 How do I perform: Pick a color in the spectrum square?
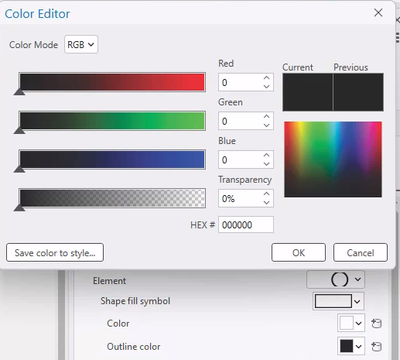[x=333, y=159]
